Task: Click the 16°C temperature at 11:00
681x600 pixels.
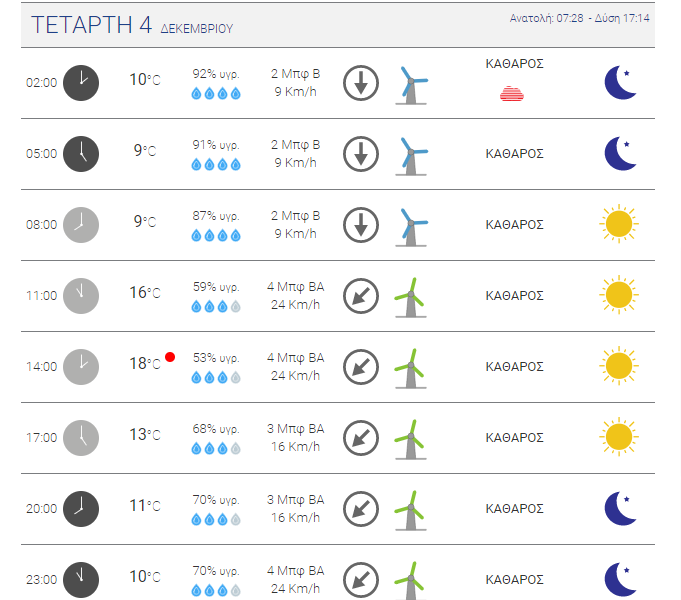Action: pyautogui.click(x=145, y=293)
